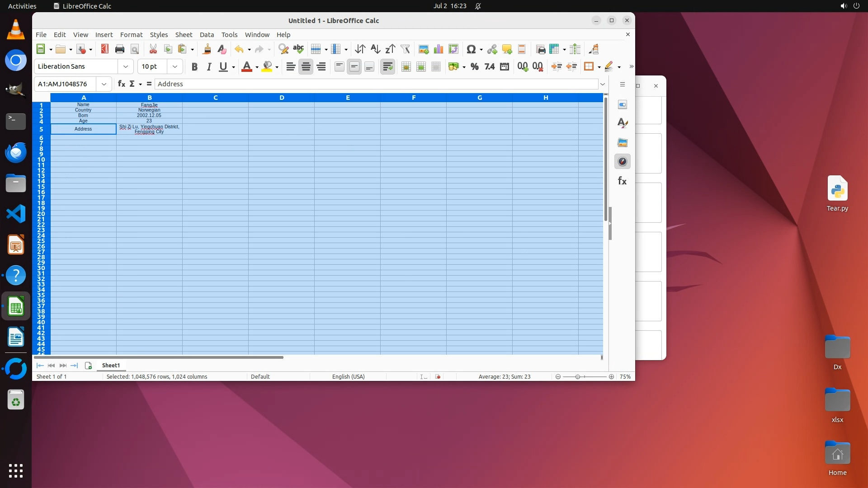This screenshot has height=488, width=868.
Task: Click the Insert Chart toolbar icon
Action: (x=438, y=49)
